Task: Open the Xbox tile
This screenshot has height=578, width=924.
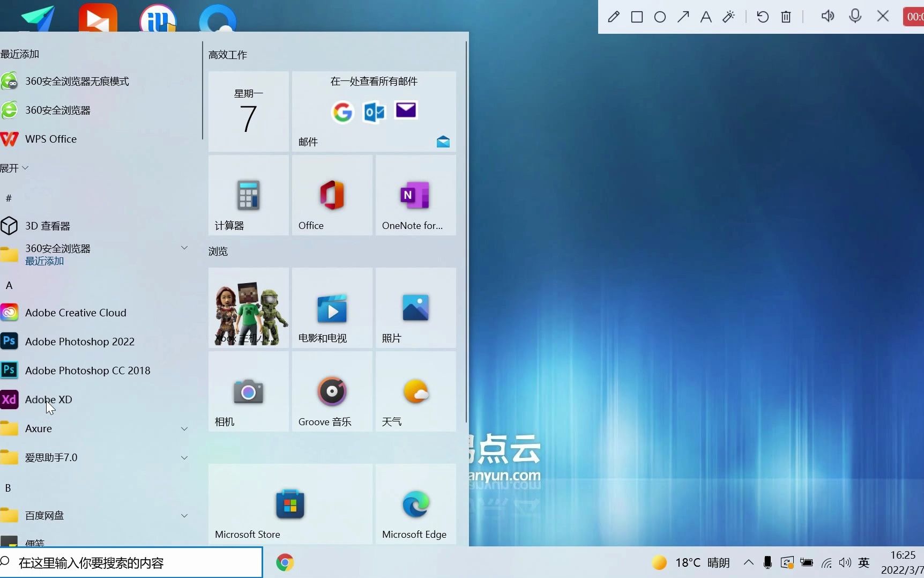Action: (249, 308)
